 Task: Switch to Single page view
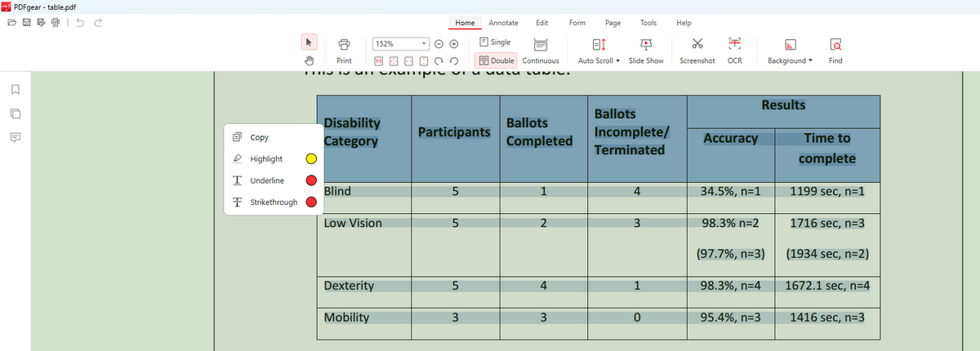click(495, 42)
